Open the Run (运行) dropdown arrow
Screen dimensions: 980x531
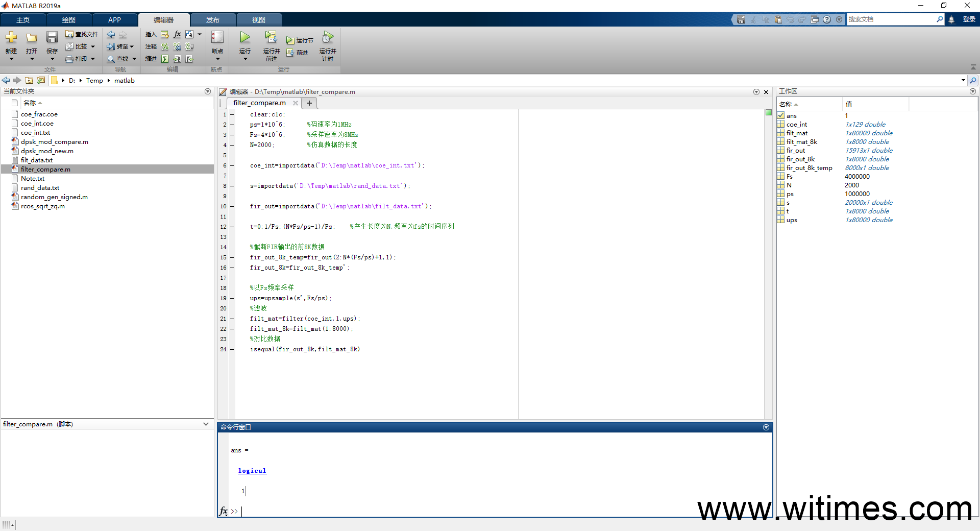coord(245,59)
